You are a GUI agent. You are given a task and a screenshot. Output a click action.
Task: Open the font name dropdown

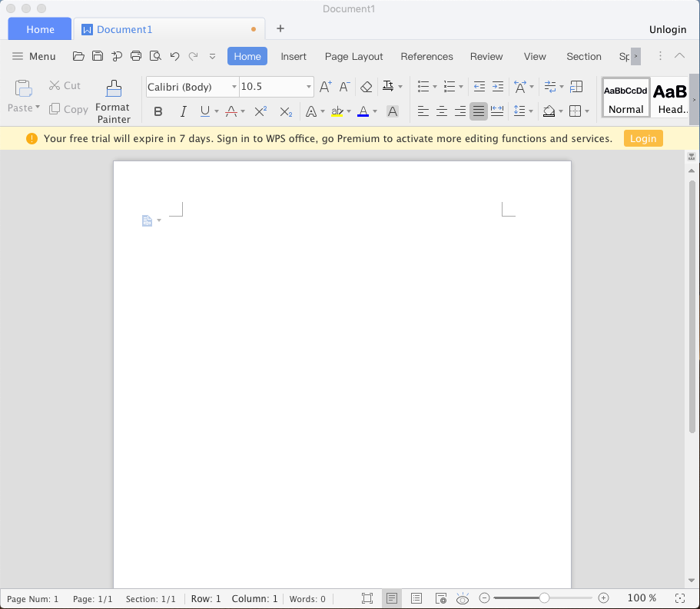click(x=233, y=87)
